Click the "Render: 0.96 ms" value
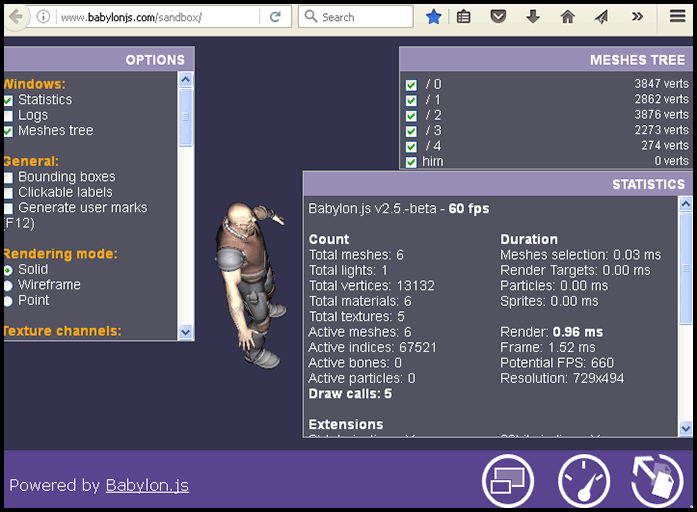Viewport: 697px width, 512px height. tap(552, 332)
